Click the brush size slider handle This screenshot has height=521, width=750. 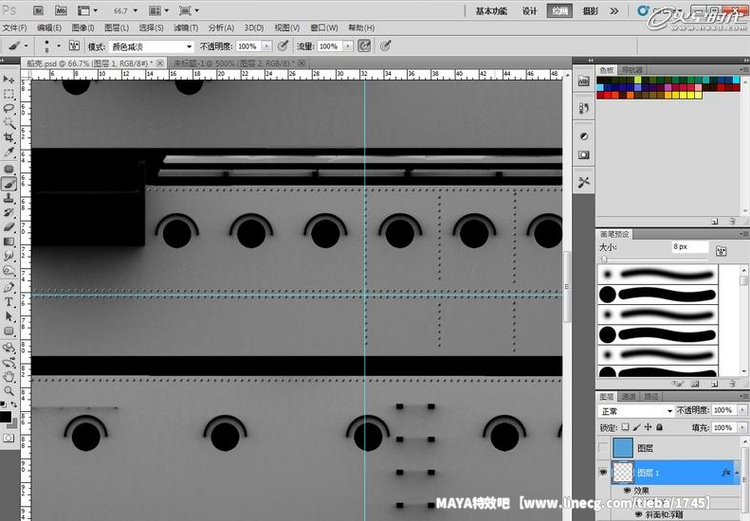(604, 259)
